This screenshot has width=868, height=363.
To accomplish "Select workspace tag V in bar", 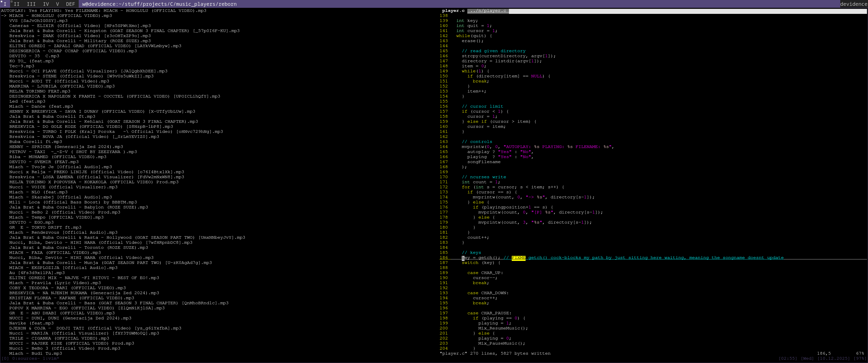I will point(57,4).
